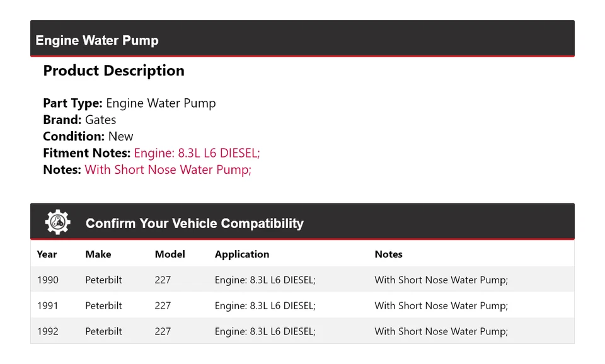This screenshot has width=605, height=364.
Task: Click the With Short Nose Water Pump note
Action: pyautogui.click(x=168, y=169)
